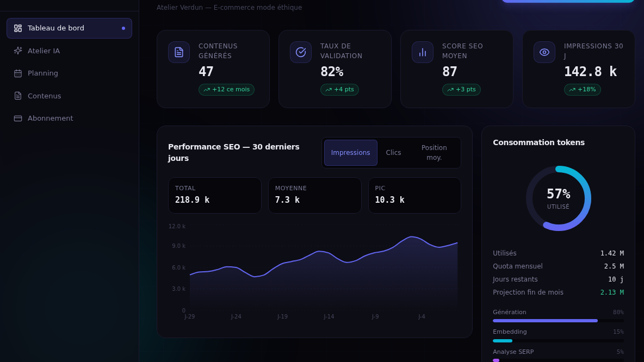
Task: Open the Contenus section
Action: click(x=69, y=96)
